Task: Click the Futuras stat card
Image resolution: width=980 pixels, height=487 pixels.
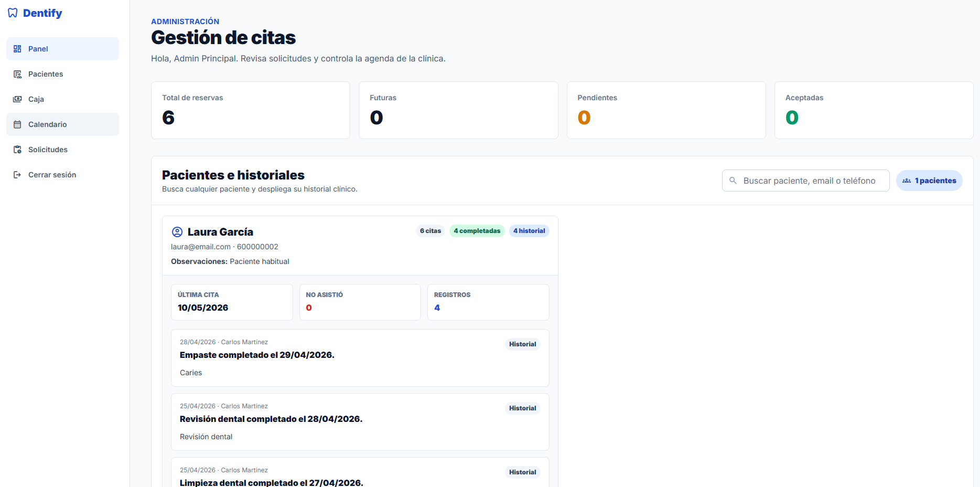Action: tap(458, 110)
